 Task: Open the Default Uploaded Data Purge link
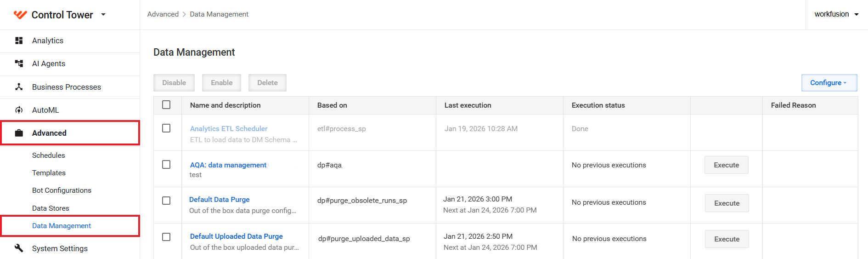pyautogui.click(x=237, y=236)
